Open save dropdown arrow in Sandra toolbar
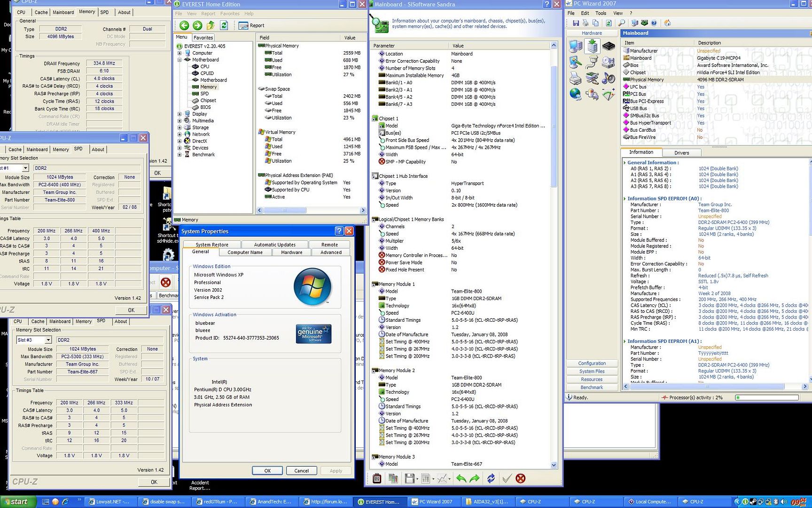The height and width of the screenshot is (508, 812). point(417,479)
